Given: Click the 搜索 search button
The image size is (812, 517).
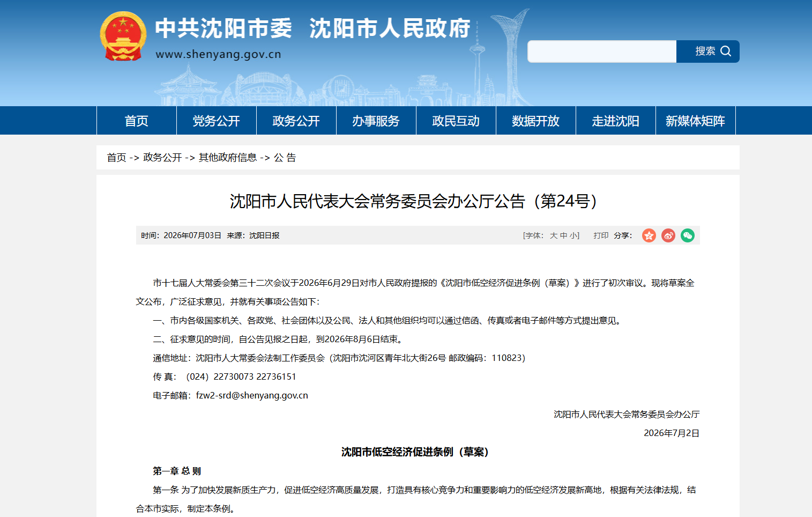Looking at the screenshot, I should [708, 51].
